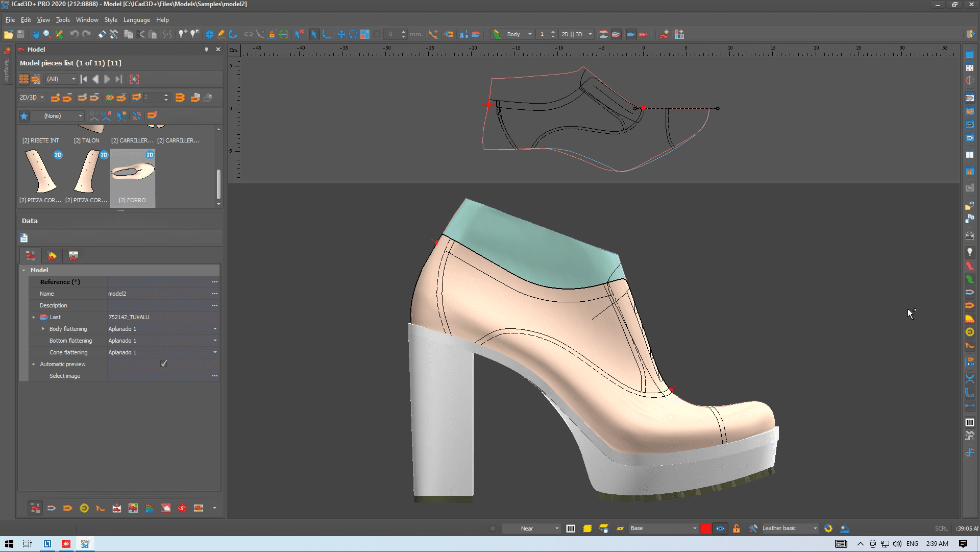Click the scissors cut icon
This screenshot has height=552, width=980.
(141, 34)
